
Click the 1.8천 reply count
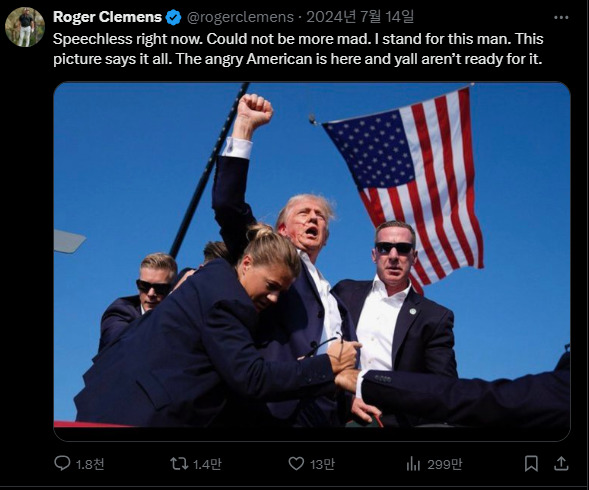tap(90, 464)
